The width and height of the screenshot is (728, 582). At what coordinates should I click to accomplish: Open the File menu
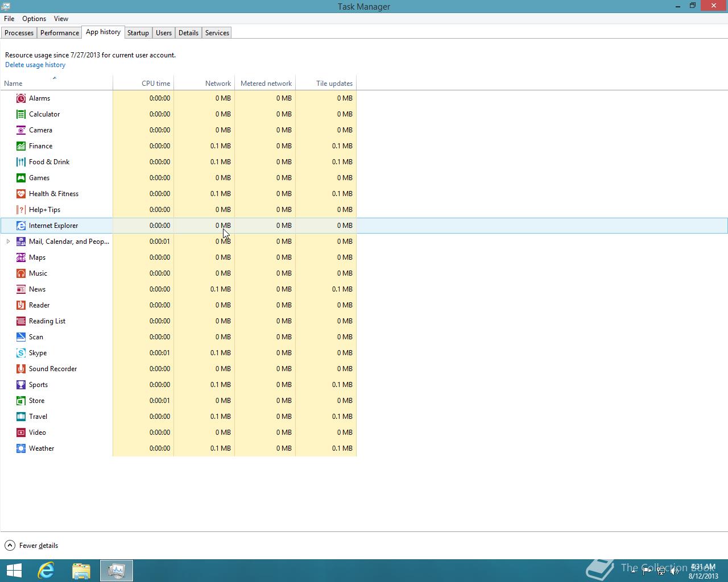9,19
